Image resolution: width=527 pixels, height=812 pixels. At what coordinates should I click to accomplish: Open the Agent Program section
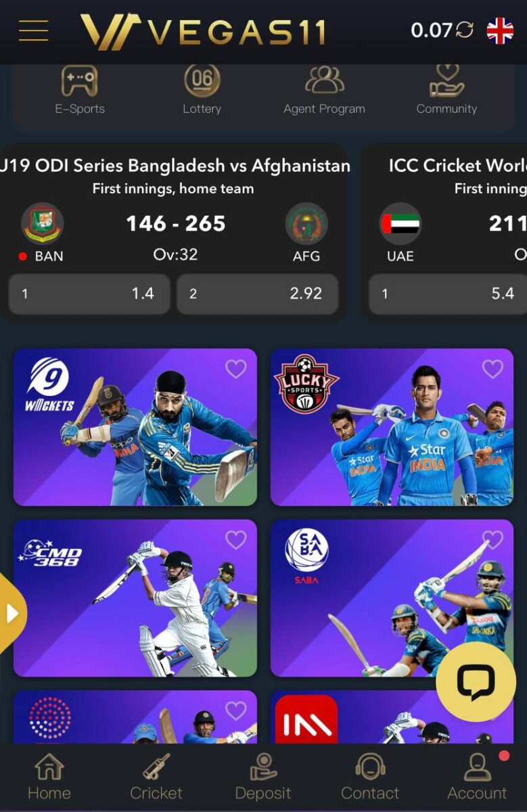(324, 89)
